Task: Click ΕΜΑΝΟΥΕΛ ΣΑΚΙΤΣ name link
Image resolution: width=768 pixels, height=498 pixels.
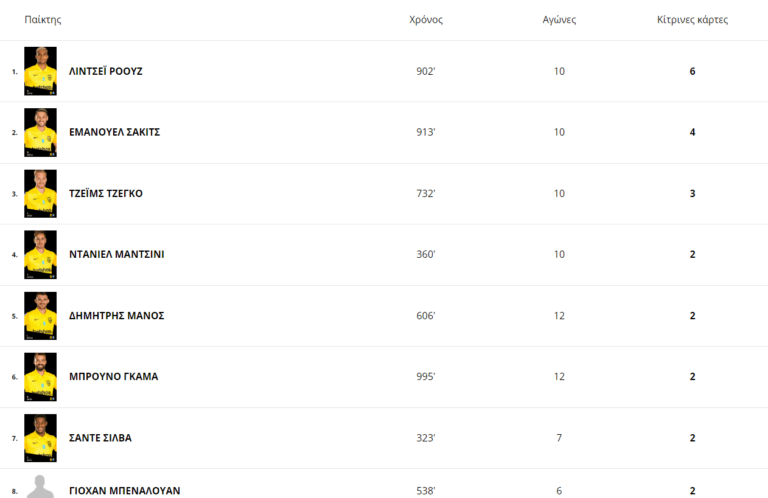Action: pos(114,132)
